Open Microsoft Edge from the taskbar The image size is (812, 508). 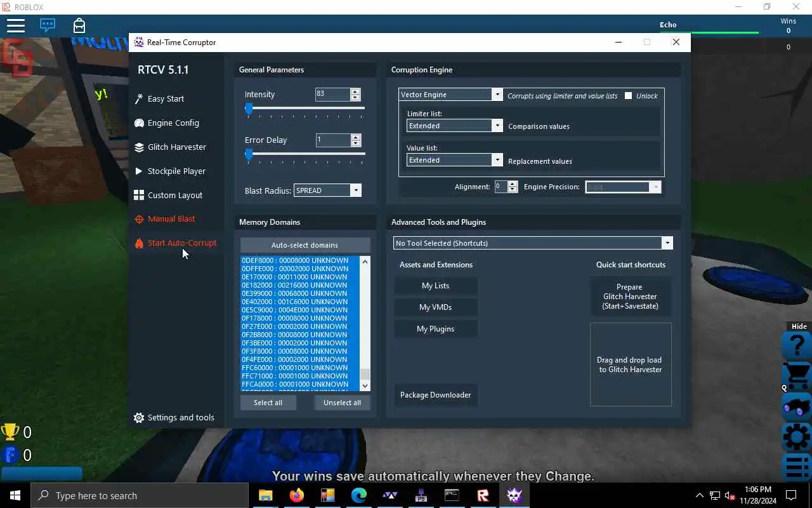358,495
